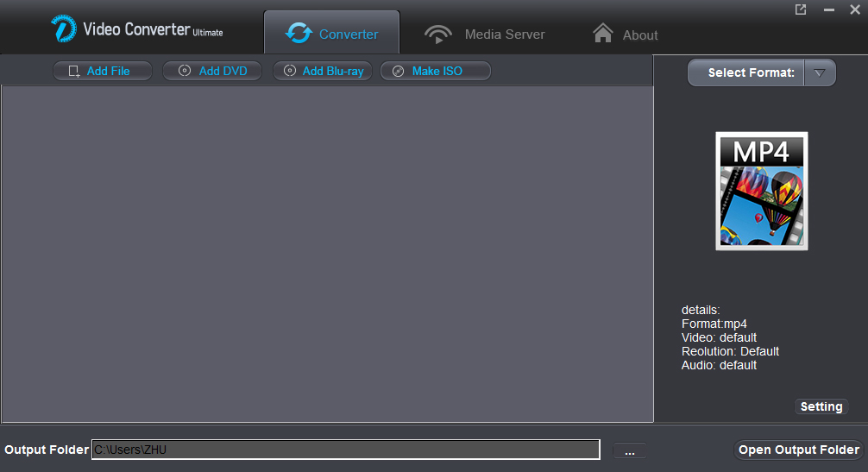Open the Setting button for the output format
This screenshot has width=868, height=472.
821,406
